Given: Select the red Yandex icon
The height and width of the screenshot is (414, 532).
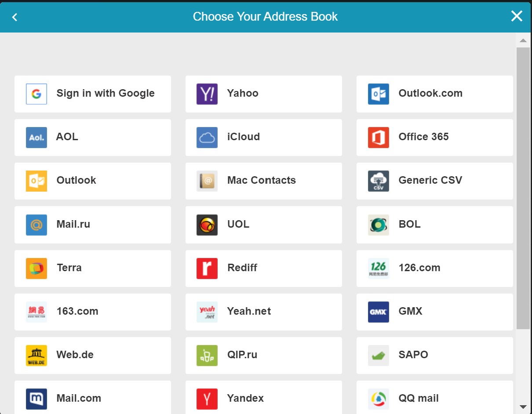Looking at the screenshot, I should [x=207, y=399].
